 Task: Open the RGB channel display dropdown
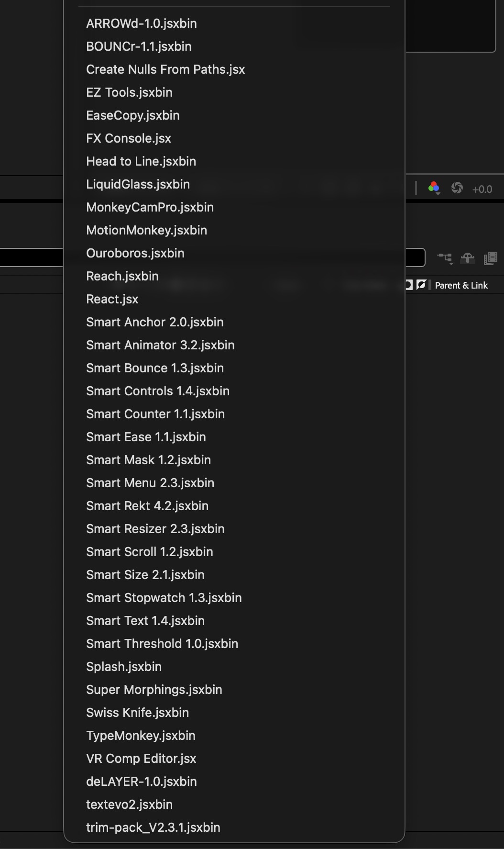pyautogui.click(x=434, y=188)
